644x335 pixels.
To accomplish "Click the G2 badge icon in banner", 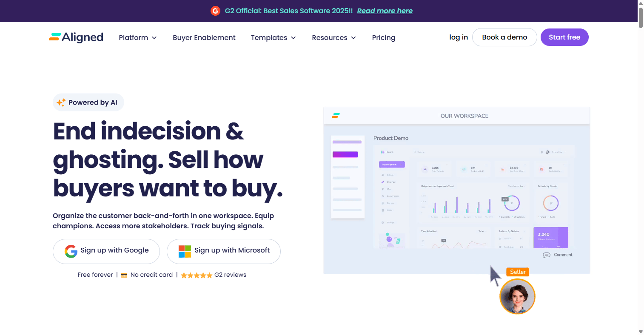I will click(x=215, y=11).
